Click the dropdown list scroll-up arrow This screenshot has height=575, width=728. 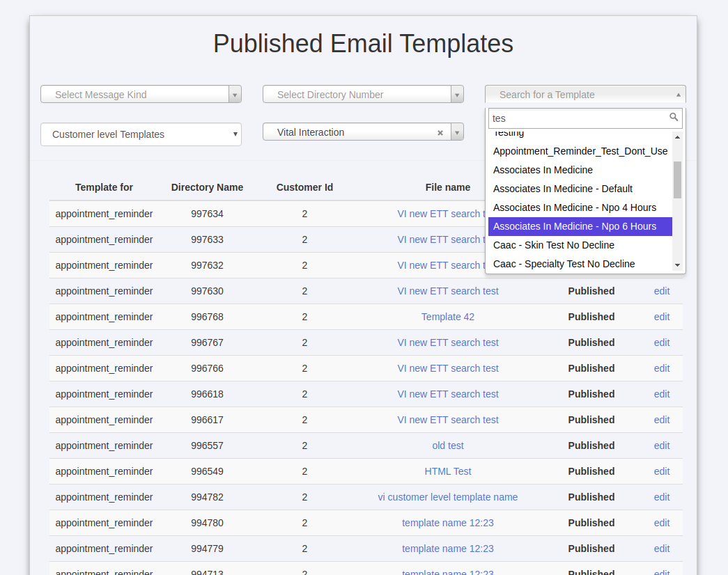pos(677,137)
